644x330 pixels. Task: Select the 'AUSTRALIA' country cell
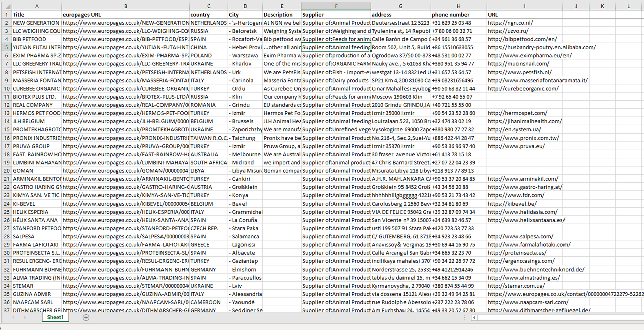208,154
